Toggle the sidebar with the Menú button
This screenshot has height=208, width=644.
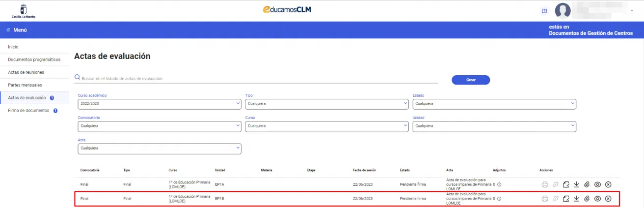coord(17,30)
